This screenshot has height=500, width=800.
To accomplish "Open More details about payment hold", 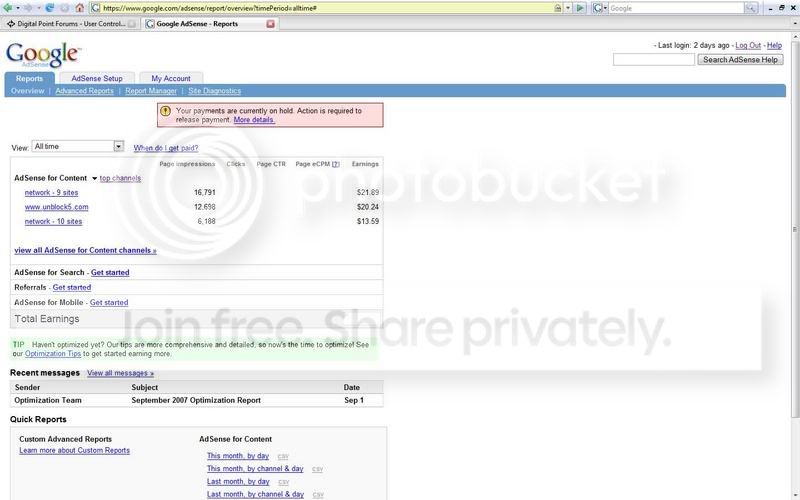I will pyautogui.click(x=254, y=120).
